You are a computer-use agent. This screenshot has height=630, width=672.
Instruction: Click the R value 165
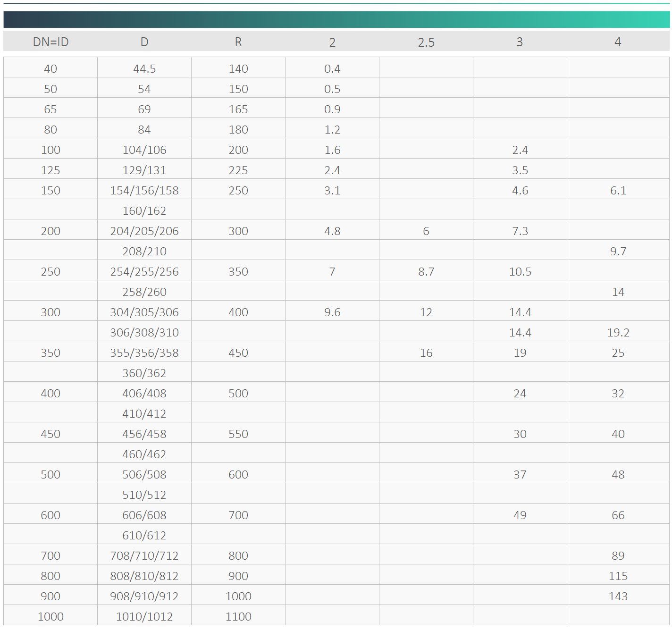pyautogui.click(x=238, y=109)
